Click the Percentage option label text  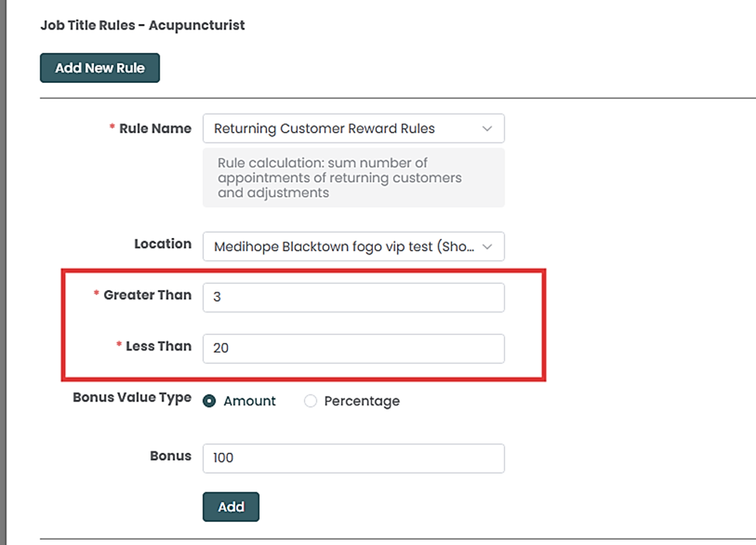[x=362, y=401]
